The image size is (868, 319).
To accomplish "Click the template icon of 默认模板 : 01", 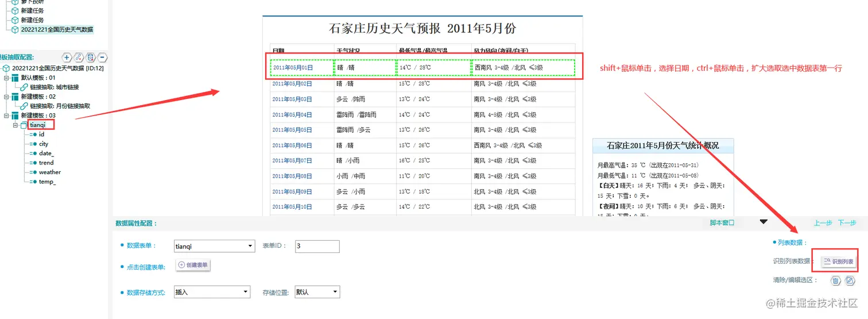I will point(15,78).
